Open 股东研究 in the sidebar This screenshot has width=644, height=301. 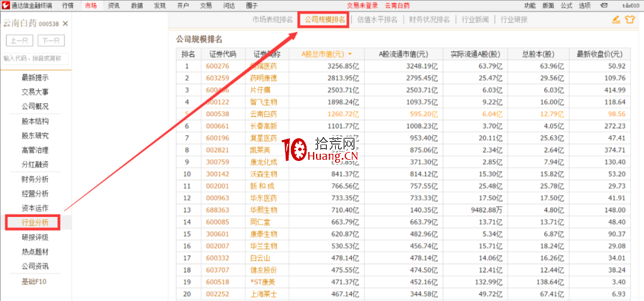pos(35,136)
